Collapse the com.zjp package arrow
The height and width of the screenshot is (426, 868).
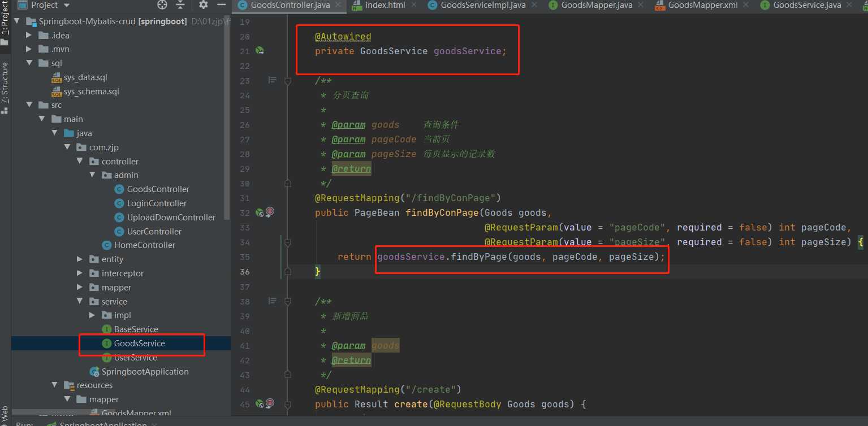click(67, 147)
